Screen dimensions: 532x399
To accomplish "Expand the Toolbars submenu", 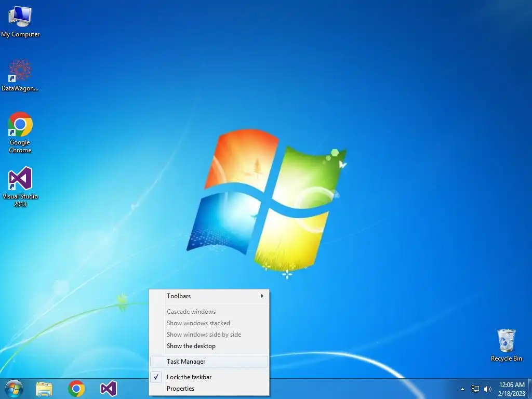I will (209, 296).
